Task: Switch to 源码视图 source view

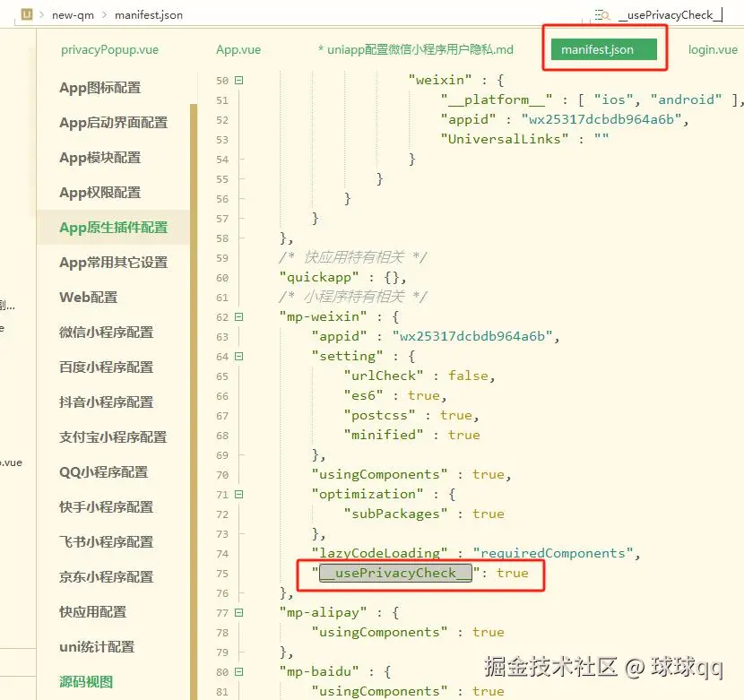Action: 86,682
